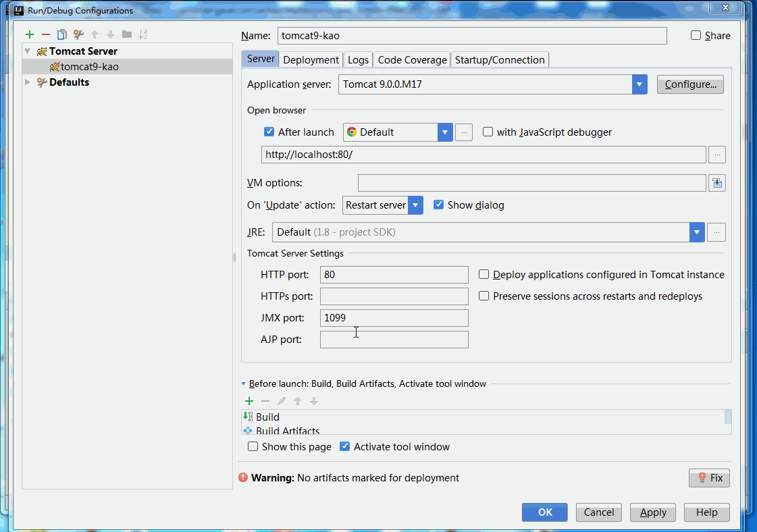Expand VM options field icon
The image size is (757, 532).
tap(717, 183)
